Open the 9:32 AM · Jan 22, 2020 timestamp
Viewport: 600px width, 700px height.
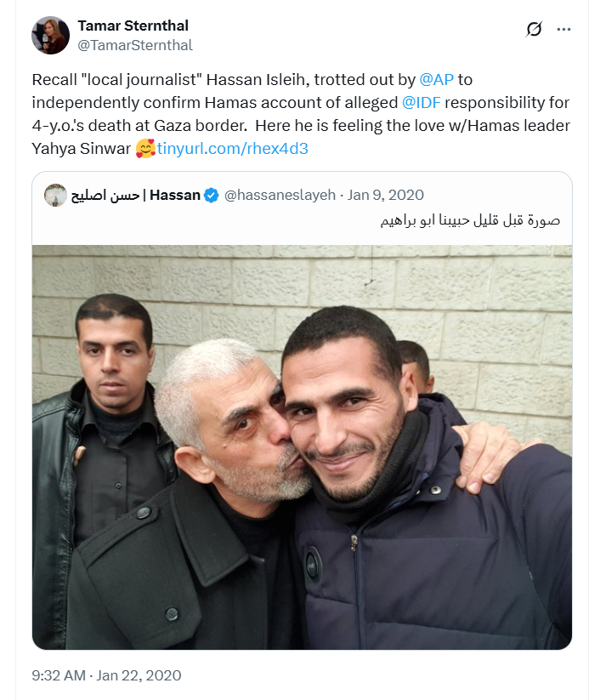click(106, 675)
